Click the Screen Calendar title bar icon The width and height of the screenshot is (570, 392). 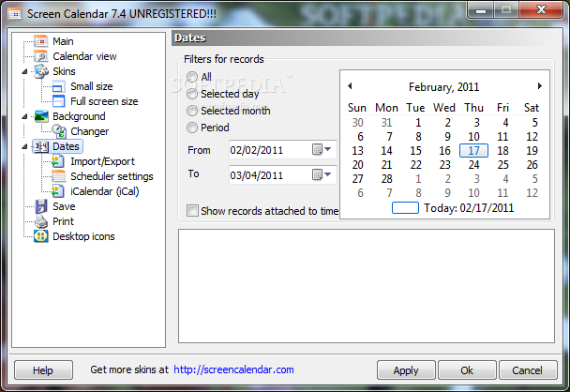coord(15,14)
